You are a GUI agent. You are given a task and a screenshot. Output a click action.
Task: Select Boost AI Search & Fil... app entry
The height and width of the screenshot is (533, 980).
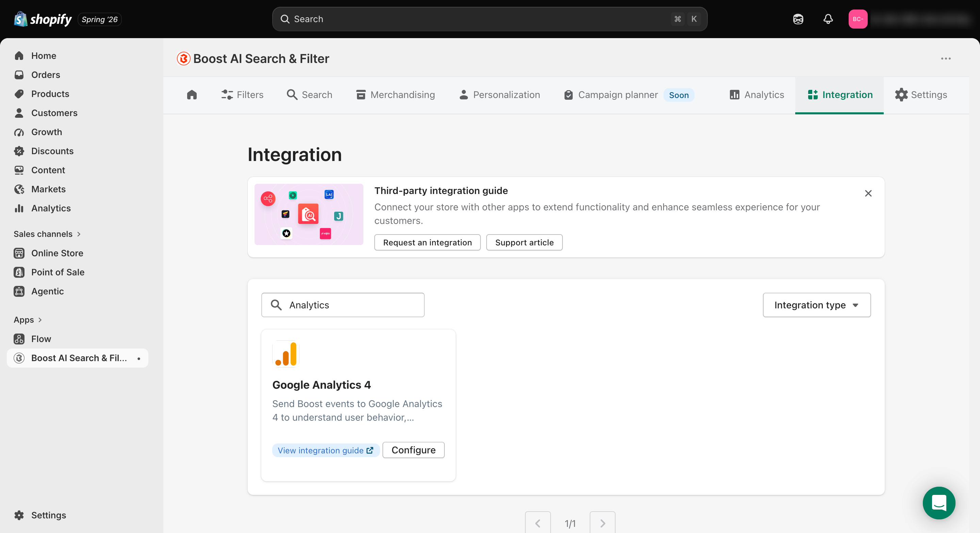[x=78, y=358]
